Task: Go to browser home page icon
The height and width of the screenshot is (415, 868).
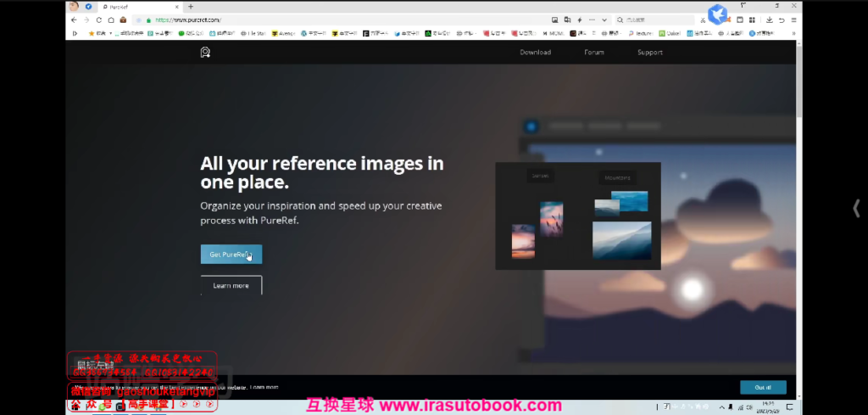Action: [x=111, y=20]
